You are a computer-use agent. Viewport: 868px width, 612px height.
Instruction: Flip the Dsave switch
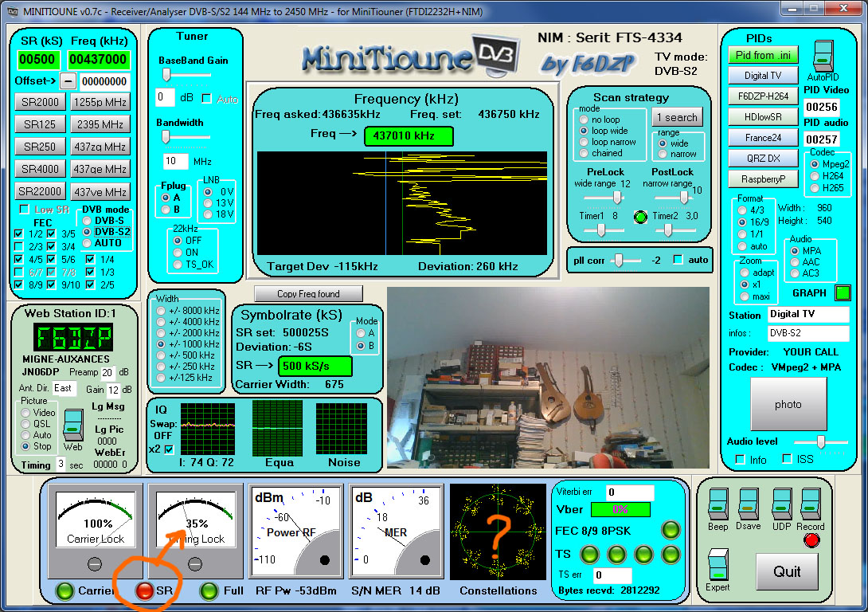(x=747, y=505)
